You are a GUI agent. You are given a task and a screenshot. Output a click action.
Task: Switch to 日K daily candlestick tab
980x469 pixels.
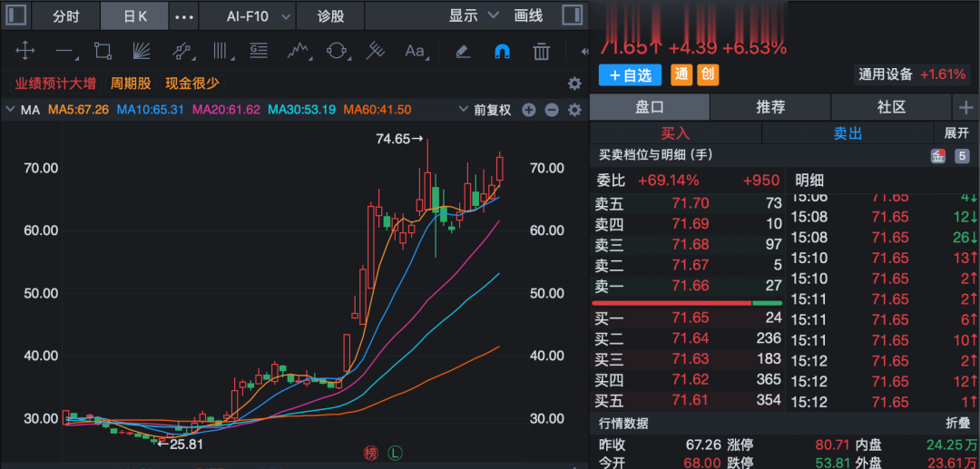[135, 16]
